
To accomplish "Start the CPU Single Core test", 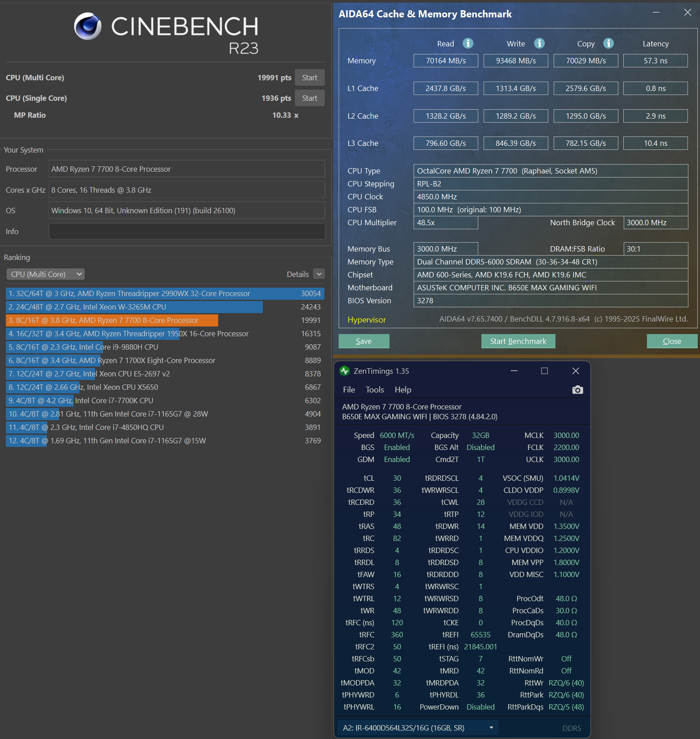I will pyautogui.click(x=309, y=98).
